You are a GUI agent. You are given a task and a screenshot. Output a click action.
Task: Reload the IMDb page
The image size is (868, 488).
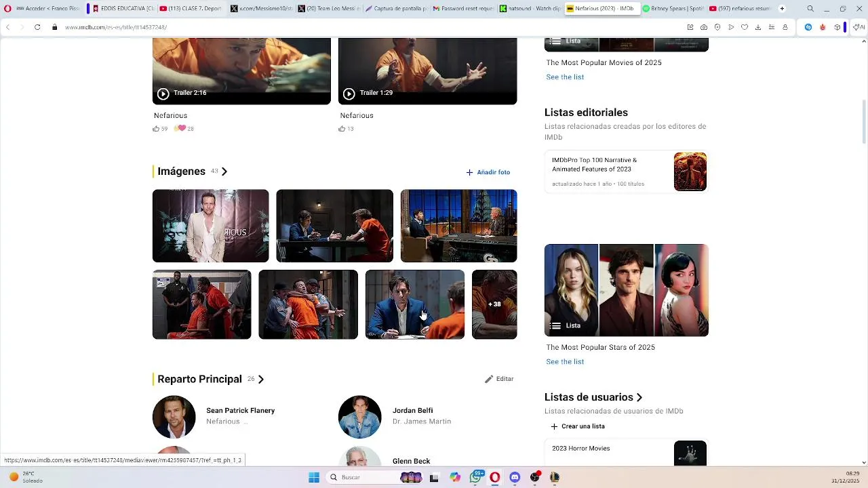pos(37,27)
